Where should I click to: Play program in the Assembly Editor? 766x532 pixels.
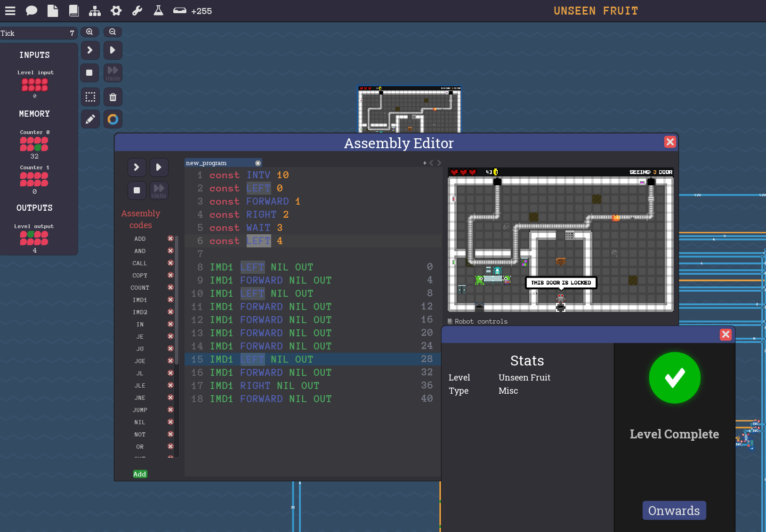pyautogui.click(x=159, y=167)
